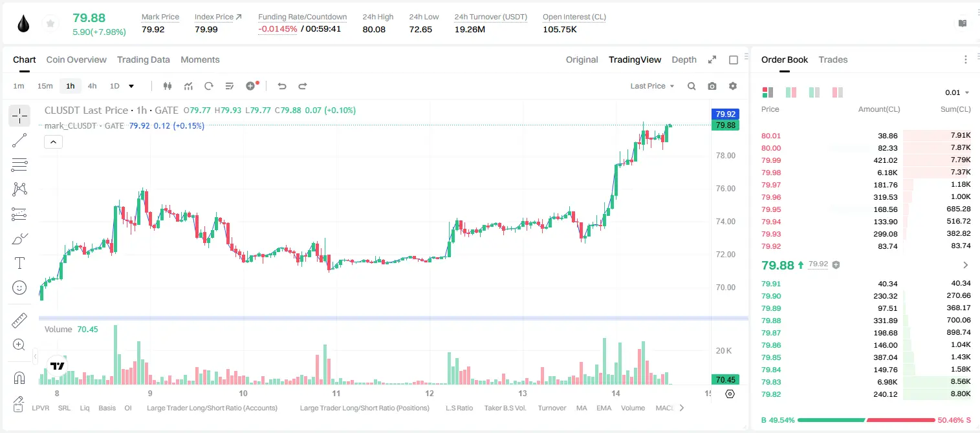The height and width of the screenshot is (433, 980).
Task: Show only asks in order book
Action: coord(837,92)
